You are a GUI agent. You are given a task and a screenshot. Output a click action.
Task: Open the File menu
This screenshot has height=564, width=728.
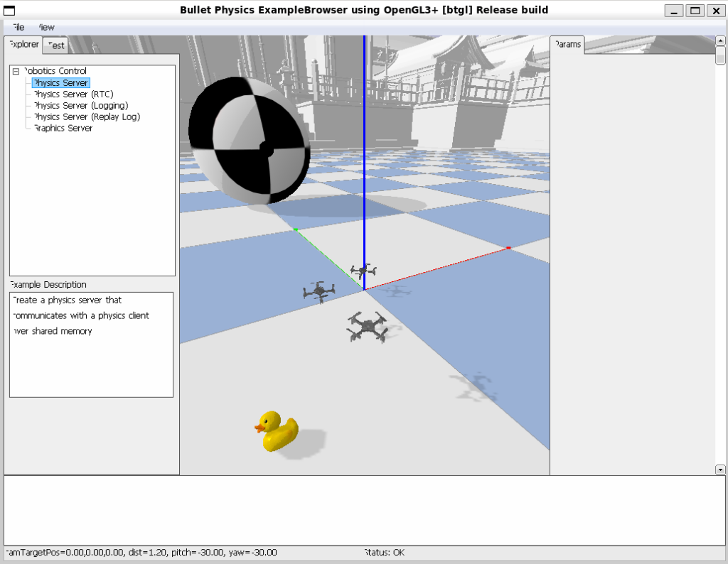[18, 27]
